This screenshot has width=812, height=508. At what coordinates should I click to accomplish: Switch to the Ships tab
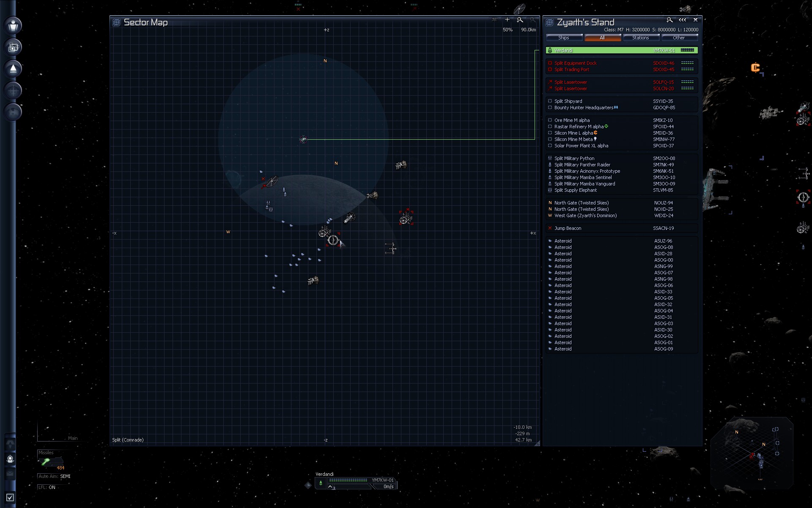point(563,38)
